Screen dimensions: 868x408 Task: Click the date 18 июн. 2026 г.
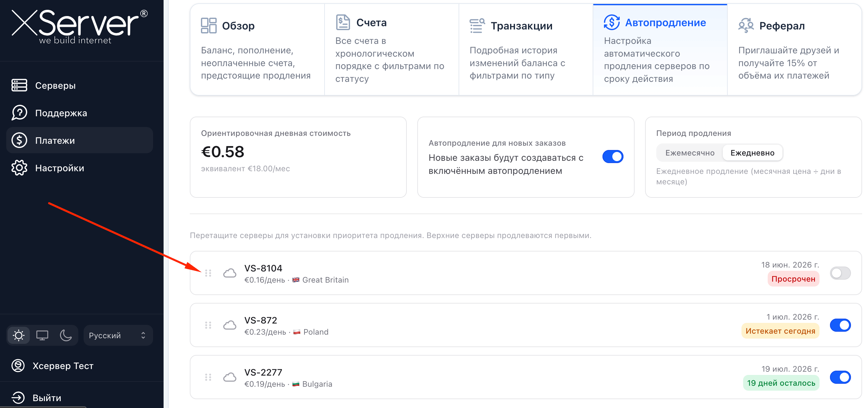click(x=790, y=265)
